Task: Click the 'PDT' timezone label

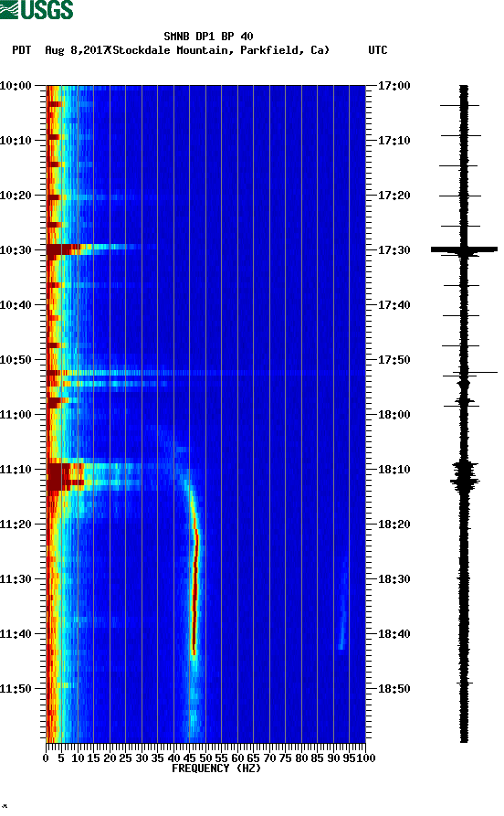Action: coord(21,50)
